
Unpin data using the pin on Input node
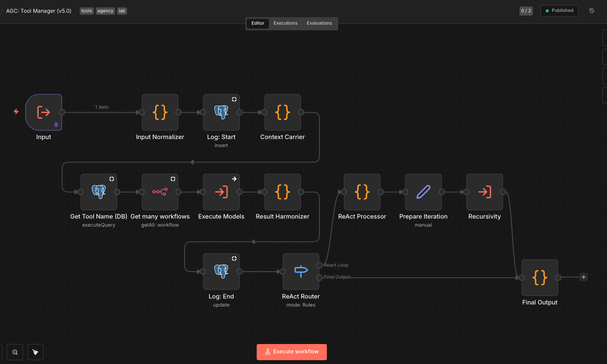(56, 125)
